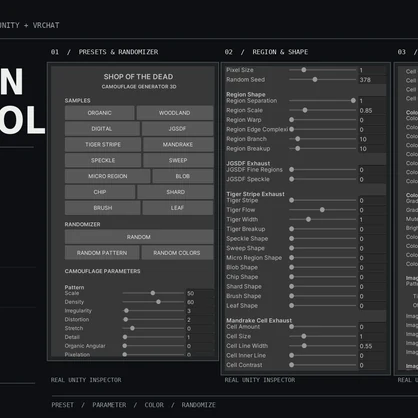Adjust the Chip Shape slider
The width and height of the screenshot is (418, 418).
coord(323,277)
